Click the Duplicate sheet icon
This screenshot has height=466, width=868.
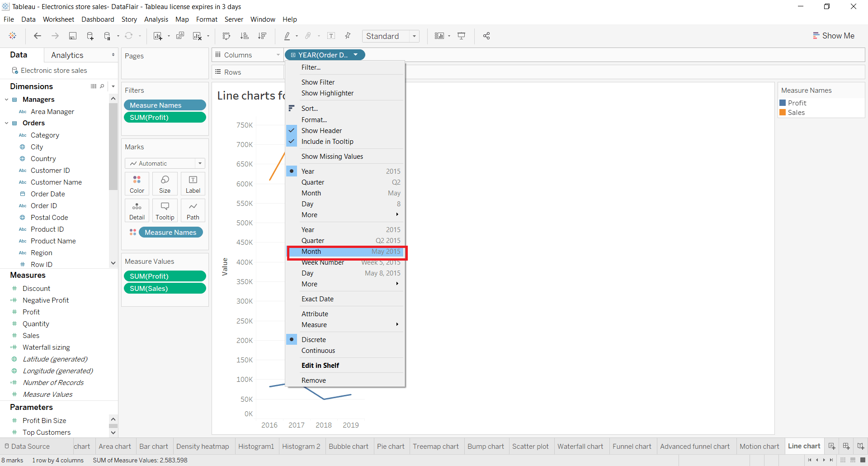click(x=180, y=36)
